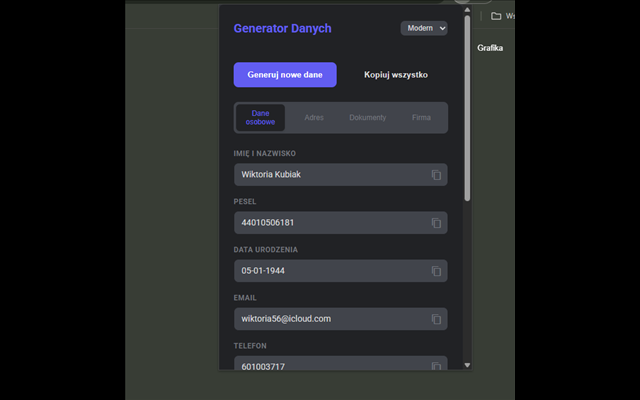
Task: Click the name field Wiktoria Kubiak
Action: [330, 175]
